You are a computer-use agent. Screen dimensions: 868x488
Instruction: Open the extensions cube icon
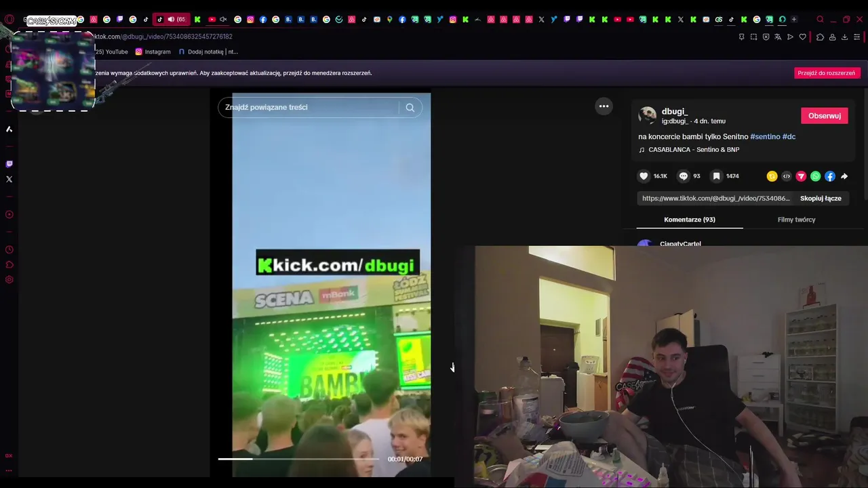(820, 37)
